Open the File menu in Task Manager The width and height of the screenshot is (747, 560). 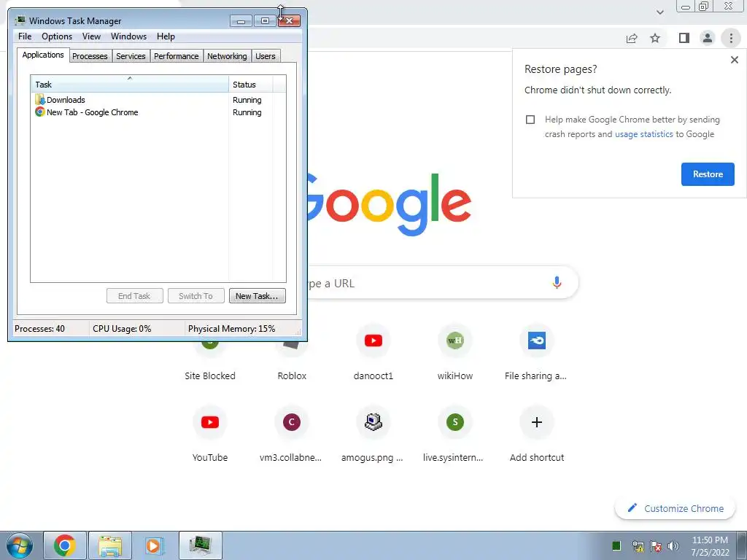[25, 36]
